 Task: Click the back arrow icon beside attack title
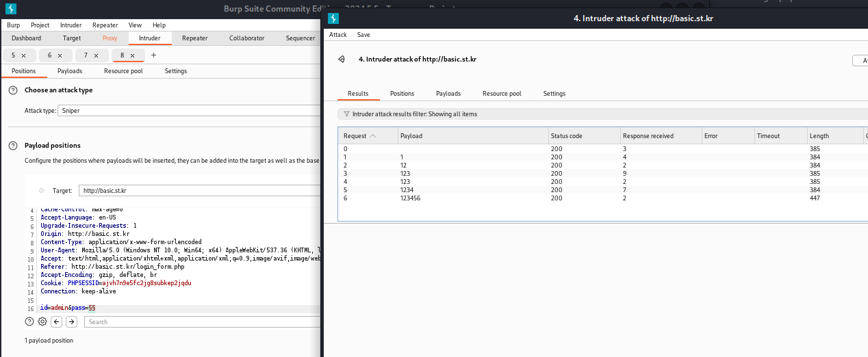pos(341,59)
